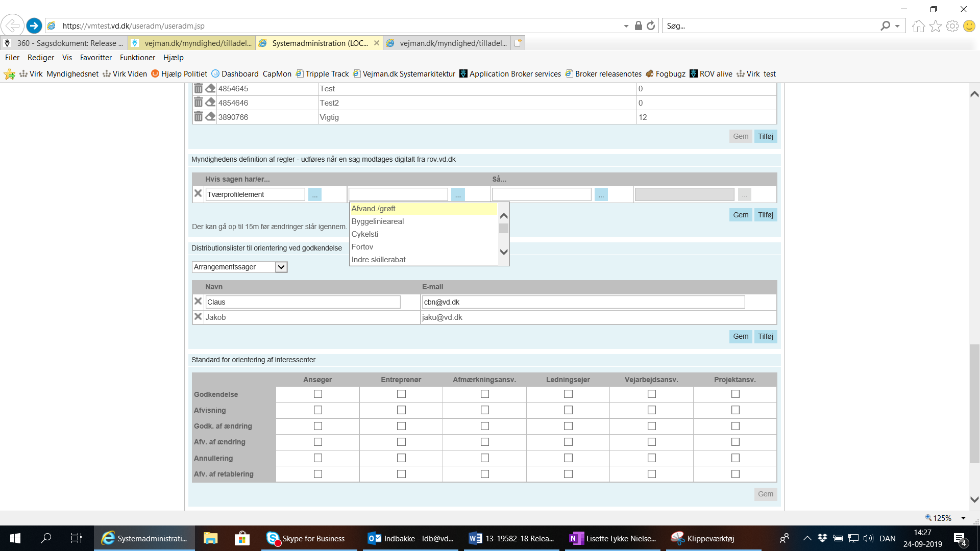
Task: Open browser settings gear icon
Action: (952, 26)
